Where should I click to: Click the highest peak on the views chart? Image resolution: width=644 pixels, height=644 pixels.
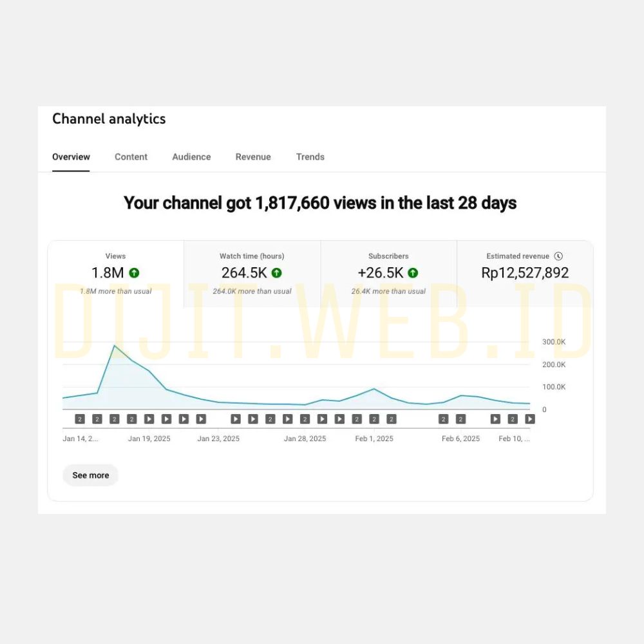coord(115,346)
